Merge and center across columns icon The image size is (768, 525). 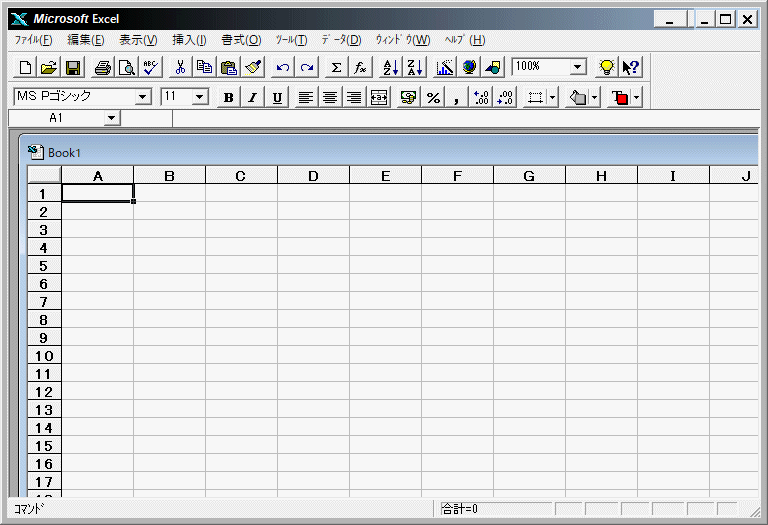tap(379, 97)
